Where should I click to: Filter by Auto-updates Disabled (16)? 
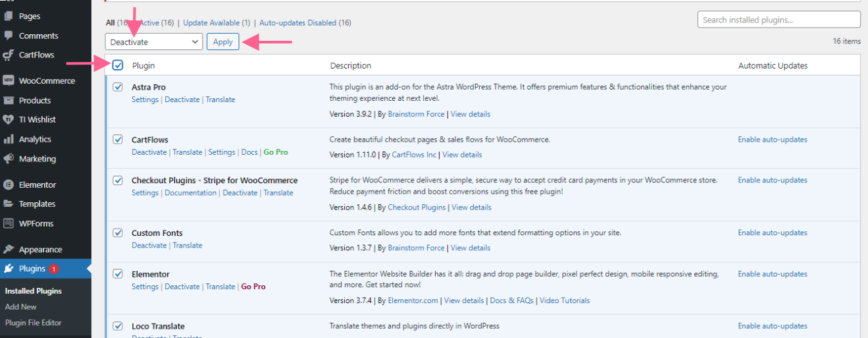coord(305,22)
